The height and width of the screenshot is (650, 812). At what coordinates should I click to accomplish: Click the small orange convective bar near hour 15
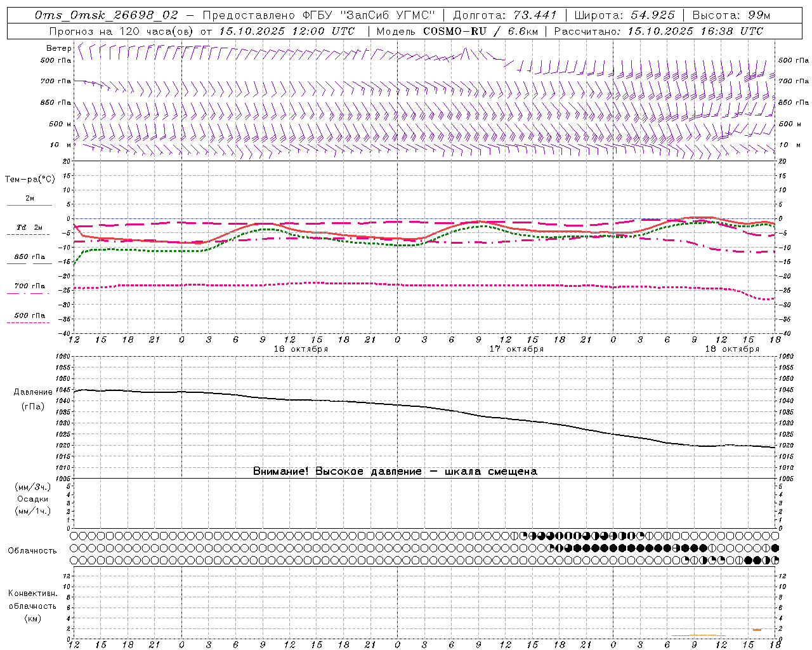pyautogui.click(x=757, y=630)
